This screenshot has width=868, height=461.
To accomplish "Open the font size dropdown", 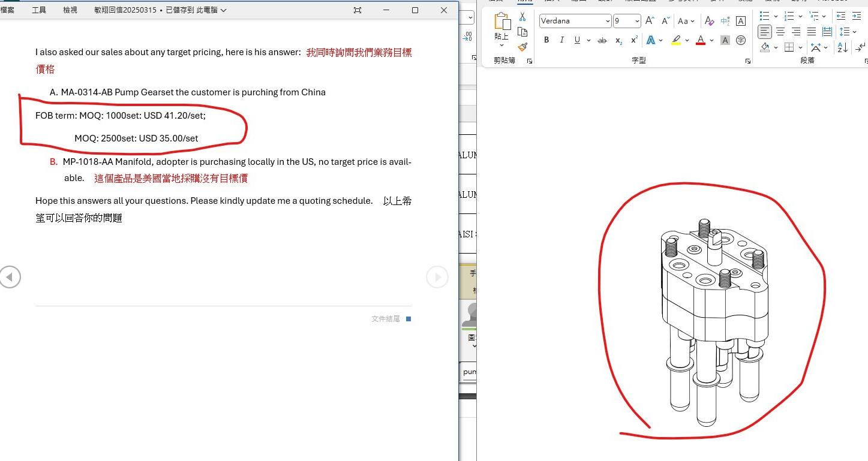I will click(x=637, y=21).
